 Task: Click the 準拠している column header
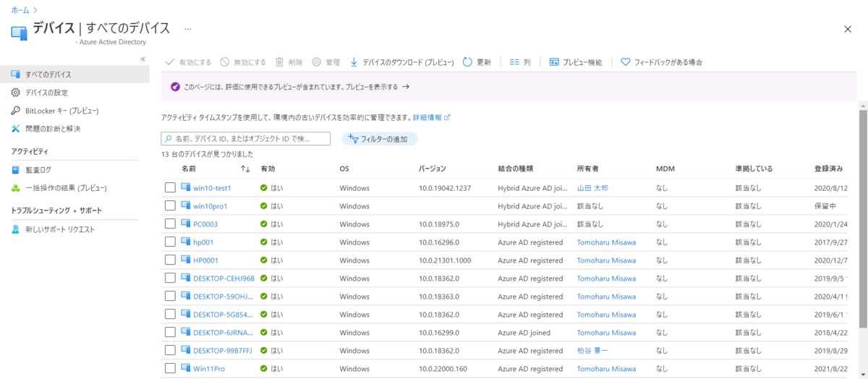[x=754, y=169]
